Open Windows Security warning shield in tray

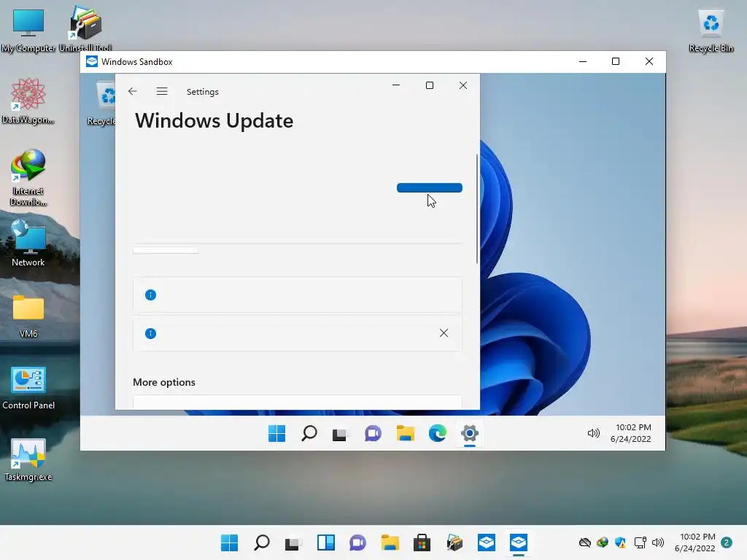620,542
